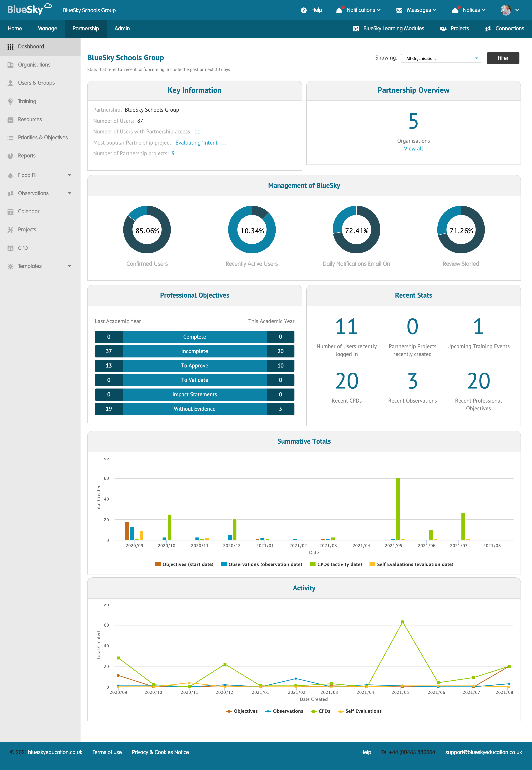Click the Notifications bell icon
Image resolution: width=532 pixels, height=770 pixels.
coord(339,10)
